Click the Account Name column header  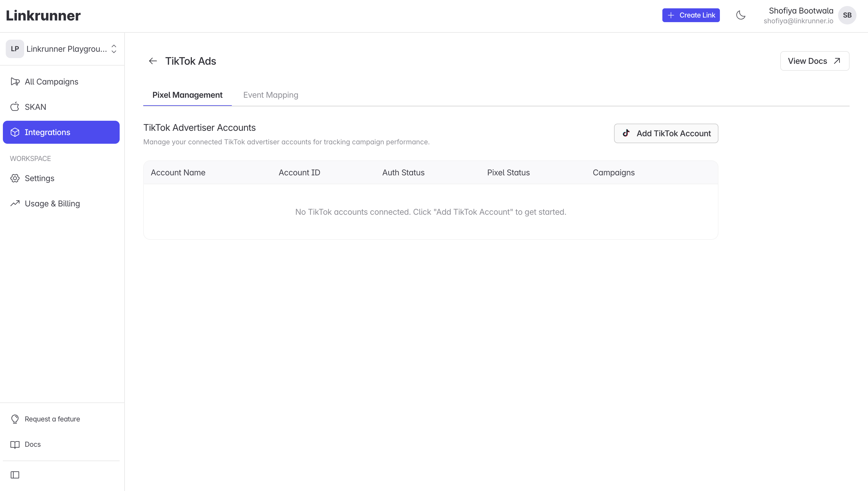(178, 173)
